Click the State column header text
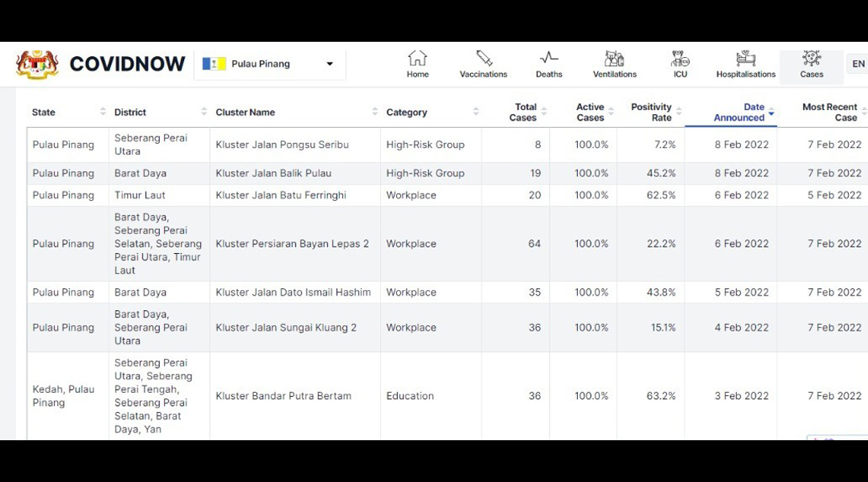This screenshot has width=868, height=482. pyautogui.click(x=43, y=112)
